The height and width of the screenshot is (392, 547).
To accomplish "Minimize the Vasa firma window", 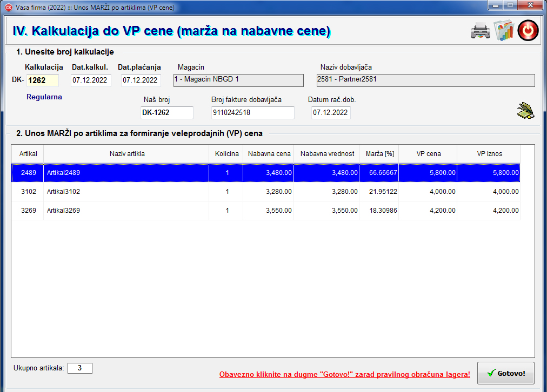I will 496,5.
